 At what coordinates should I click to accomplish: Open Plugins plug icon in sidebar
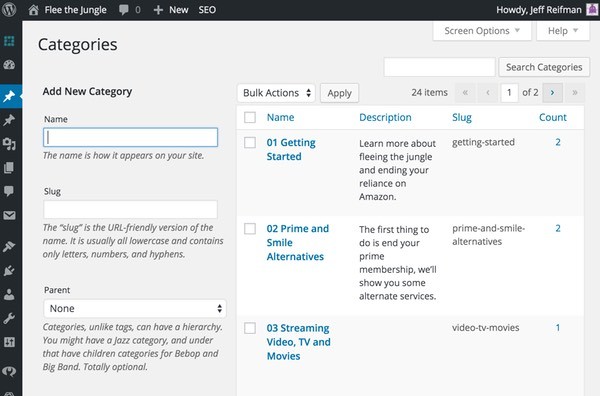(x=9, y=271)
